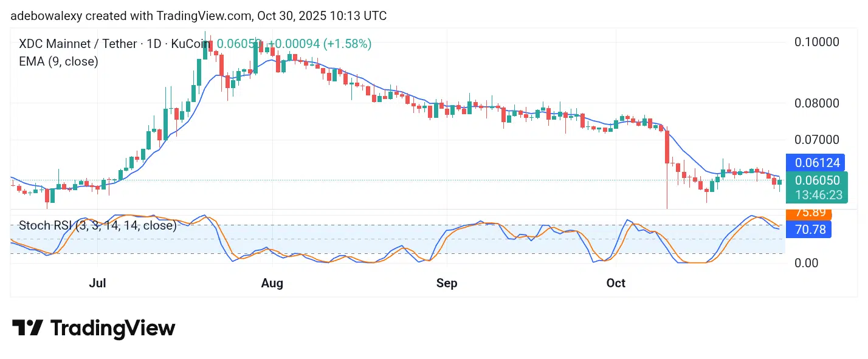The height and width of the screenshot is (359, 868).
Task: Click the +1.58% price change text
Action: [347, 44]
